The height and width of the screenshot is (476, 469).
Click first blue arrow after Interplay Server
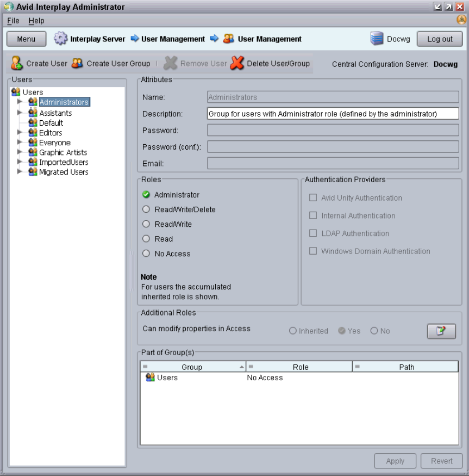point(135,39)
